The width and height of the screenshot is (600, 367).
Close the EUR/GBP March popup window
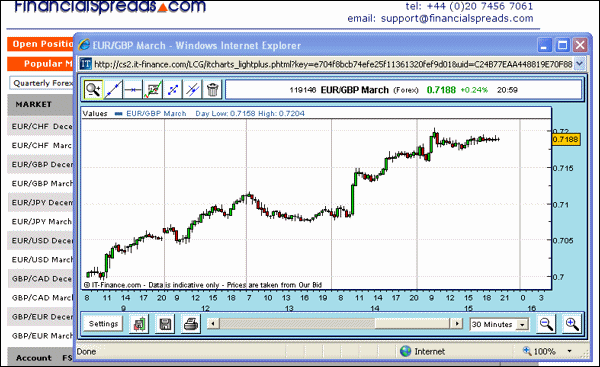point(580,45)
